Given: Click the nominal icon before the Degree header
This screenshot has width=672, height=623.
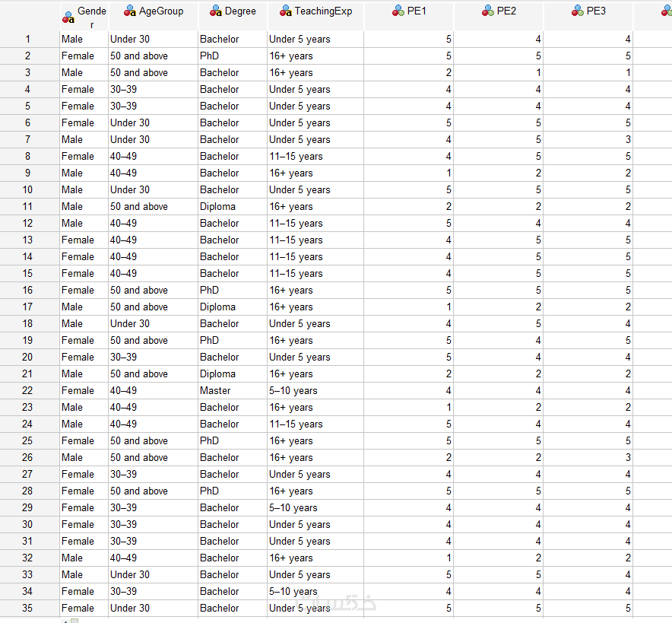Looking at the screenshot, I should coord(216,11).
